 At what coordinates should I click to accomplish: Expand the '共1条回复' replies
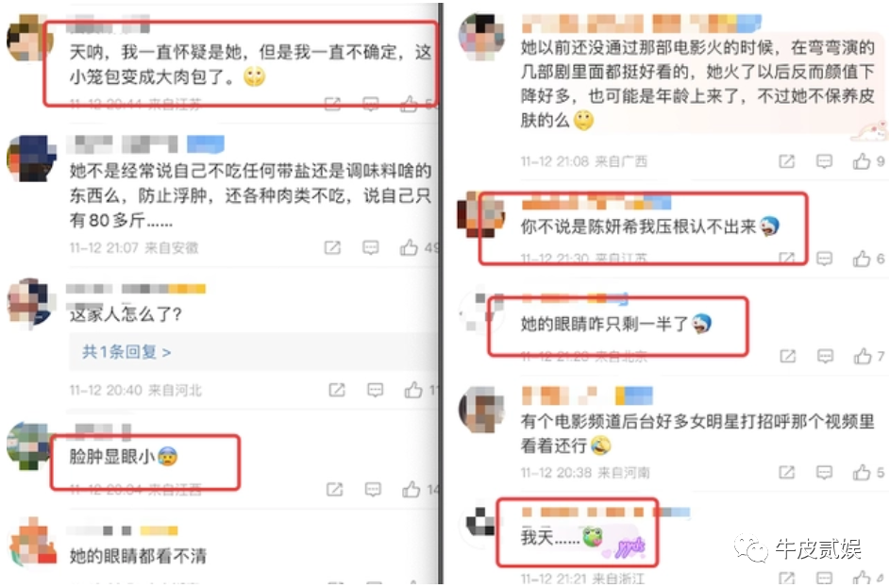[126, 352]
